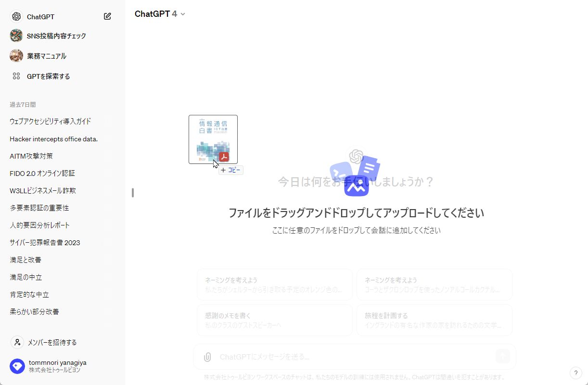Open the SNS投稿内容チェック GPT avatar icon
The image size is (588, 385).
click(16, 36)
